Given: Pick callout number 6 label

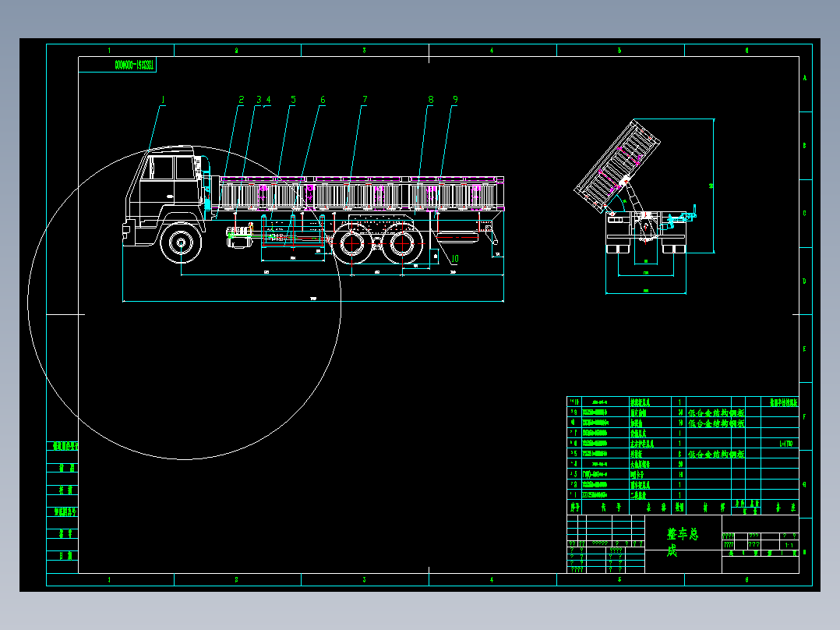Looking at the screenshot, I should point(323,100).
